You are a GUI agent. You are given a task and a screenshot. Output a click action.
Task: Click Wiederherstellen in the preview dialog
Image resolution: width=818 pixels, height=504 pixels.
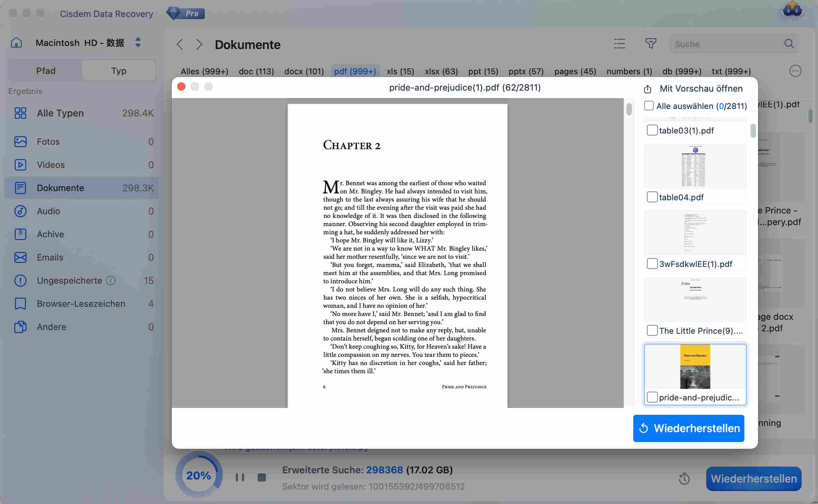tap(688, 428)
